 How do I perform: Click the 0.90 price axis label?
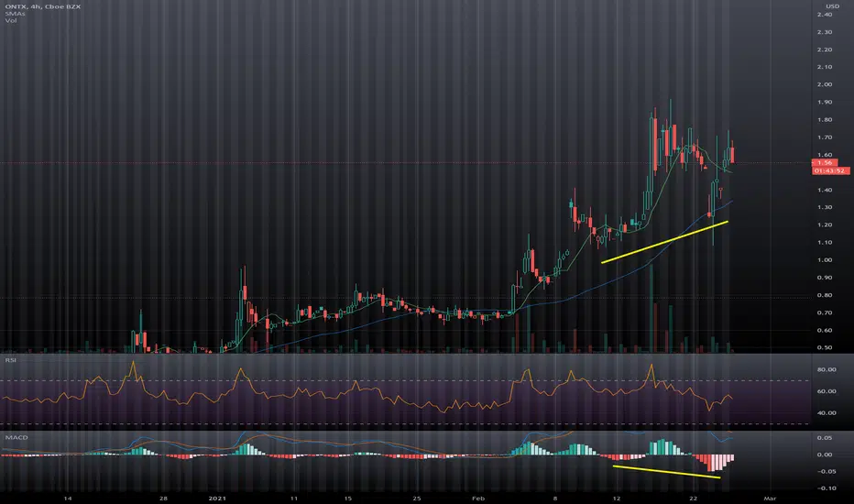(x=825, y=278)
